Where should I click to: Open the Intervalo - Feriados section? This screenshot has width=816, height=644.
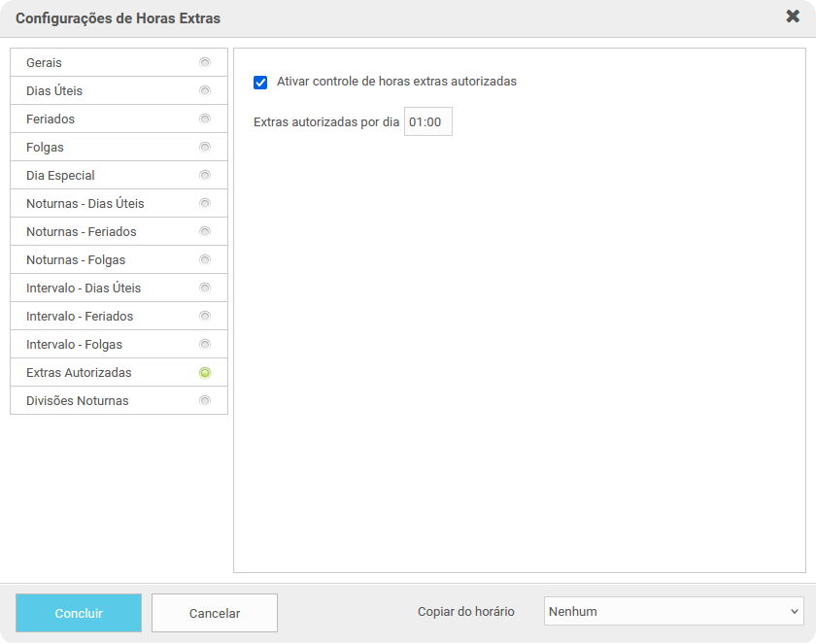tap(80, 316)
